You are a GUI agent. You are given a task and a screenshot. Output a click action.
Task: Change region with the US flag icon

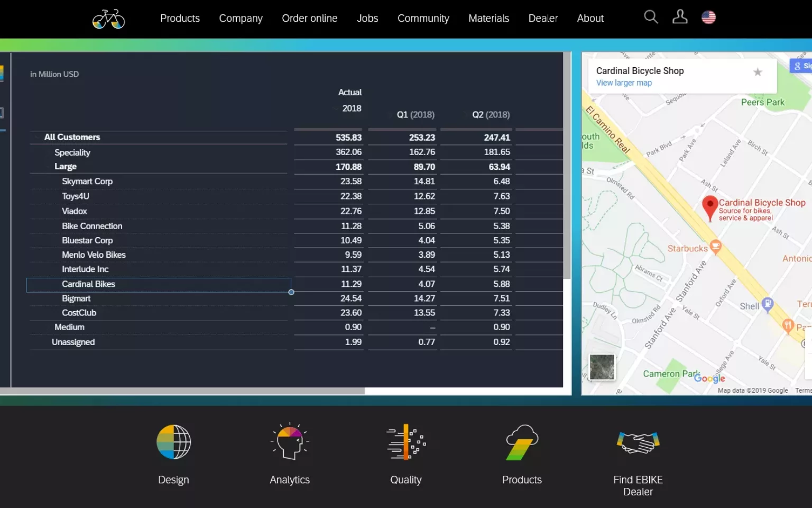tap(708, 17)
